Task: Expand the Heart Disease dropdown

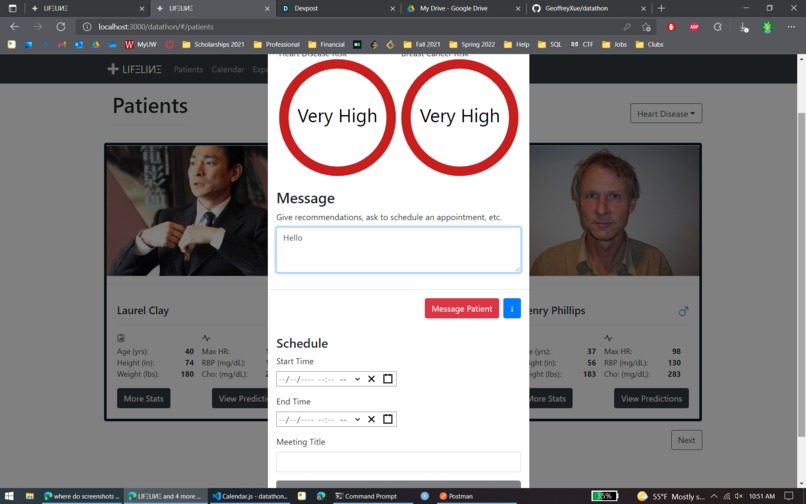Action: pyautogui.click(x=666, y=114)
